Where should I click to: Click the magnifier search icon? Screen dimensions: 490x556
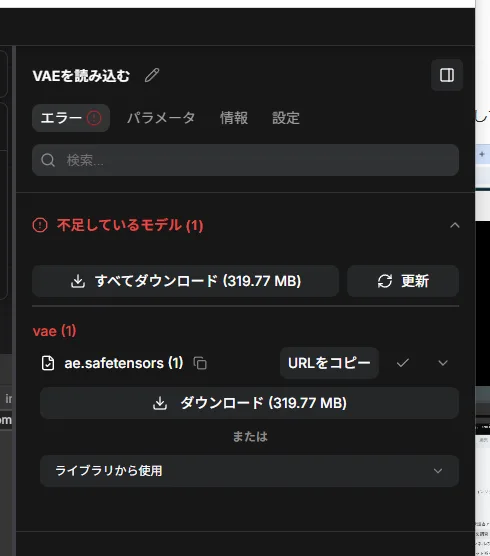[x=48, y=160]
